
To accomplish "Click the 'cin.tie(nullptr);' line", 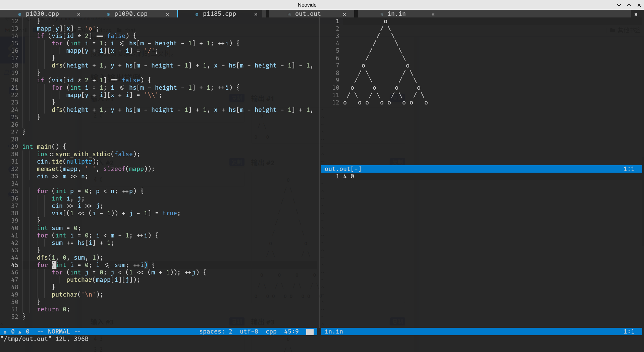I will (x=68, y=162).
